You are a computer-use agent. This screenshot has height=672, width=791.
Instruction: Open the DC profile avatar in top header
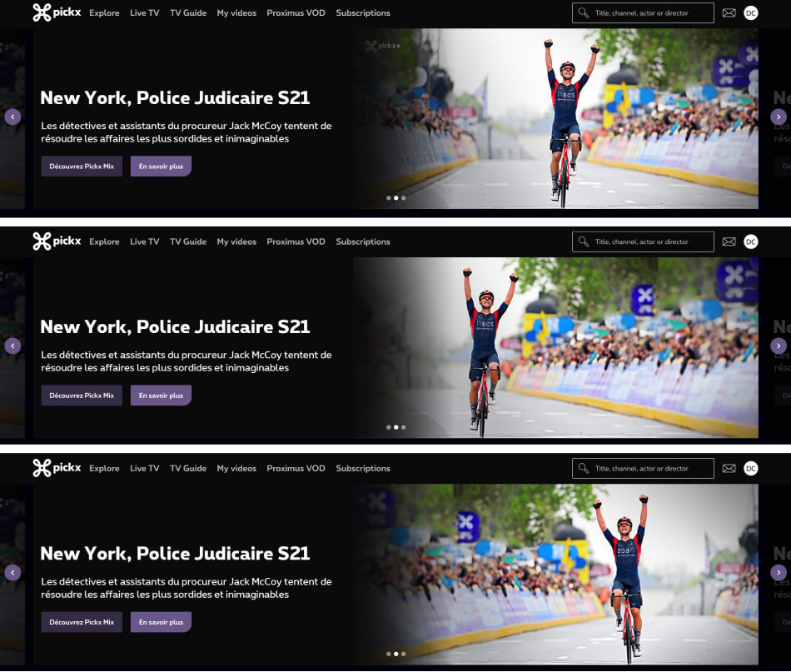pyautogui.click(x=751, y=12)
